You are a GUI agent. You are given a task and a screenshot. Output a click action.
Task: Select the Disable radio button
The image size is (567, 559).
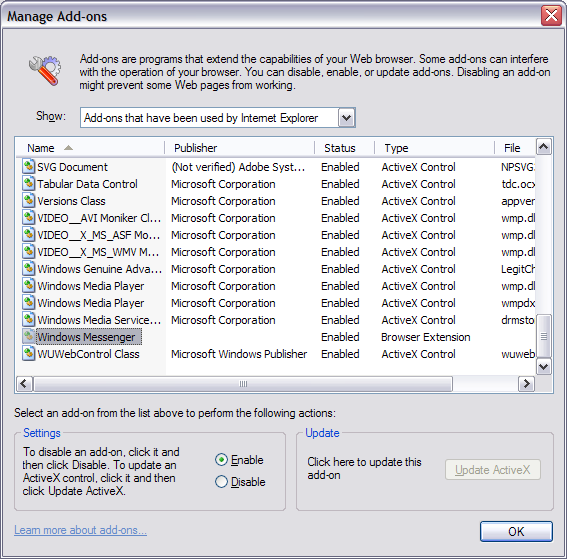[x=221, y=482]
